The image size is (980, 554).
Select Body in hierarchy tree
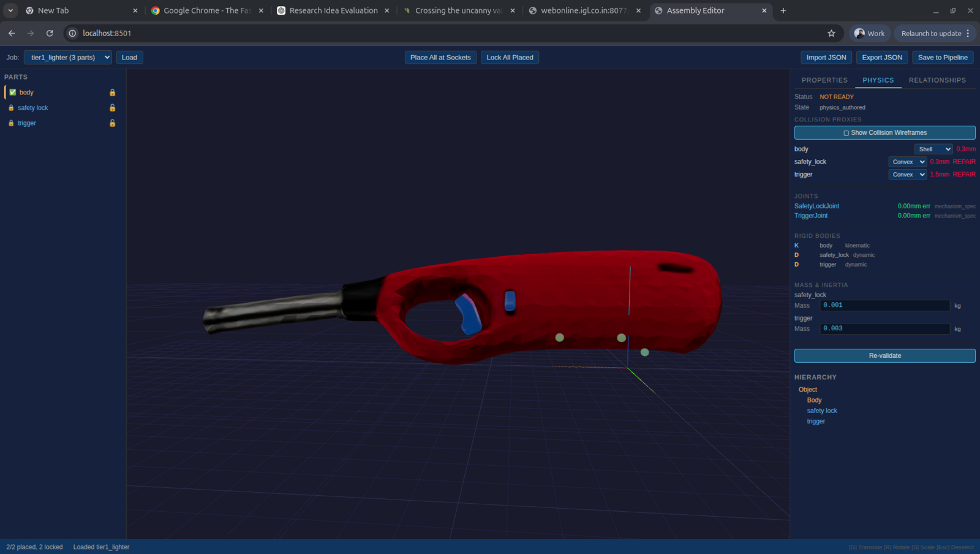[x=814, y=400]
